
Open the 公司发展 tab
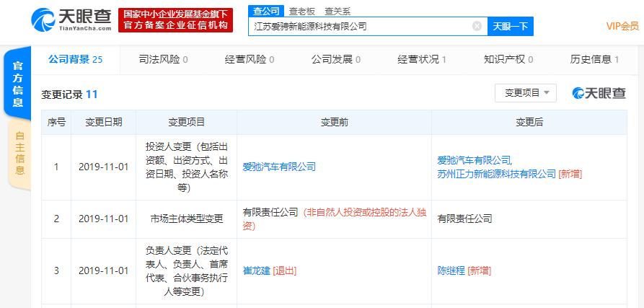pos(335,60)
